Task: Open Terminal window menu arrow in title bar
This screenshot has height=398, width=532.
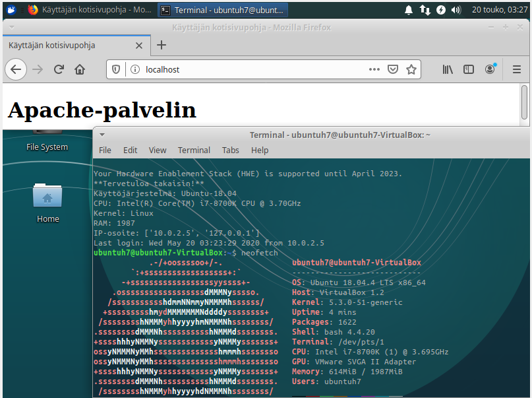Action: 102,135
